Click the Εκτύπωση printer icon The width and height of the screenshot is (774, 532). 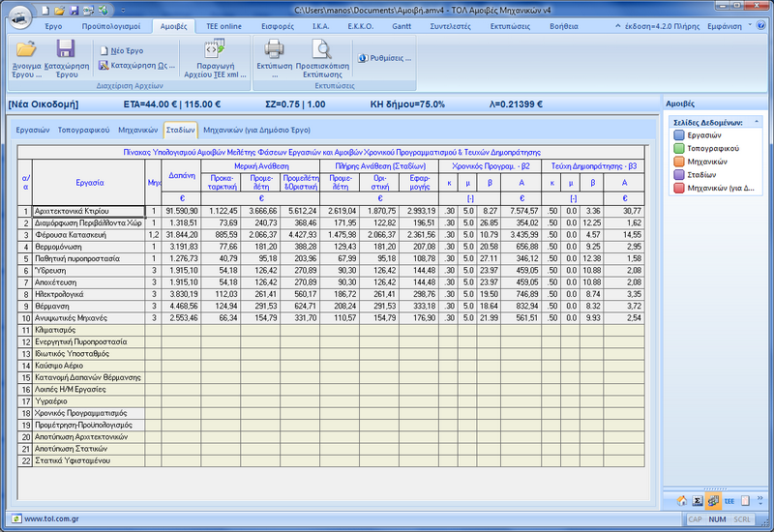point(275,49)
